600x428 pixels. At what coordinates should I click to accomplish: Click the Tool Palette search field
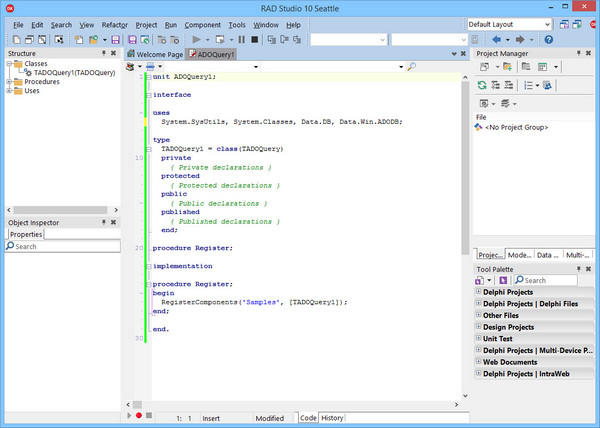point(547,281)
